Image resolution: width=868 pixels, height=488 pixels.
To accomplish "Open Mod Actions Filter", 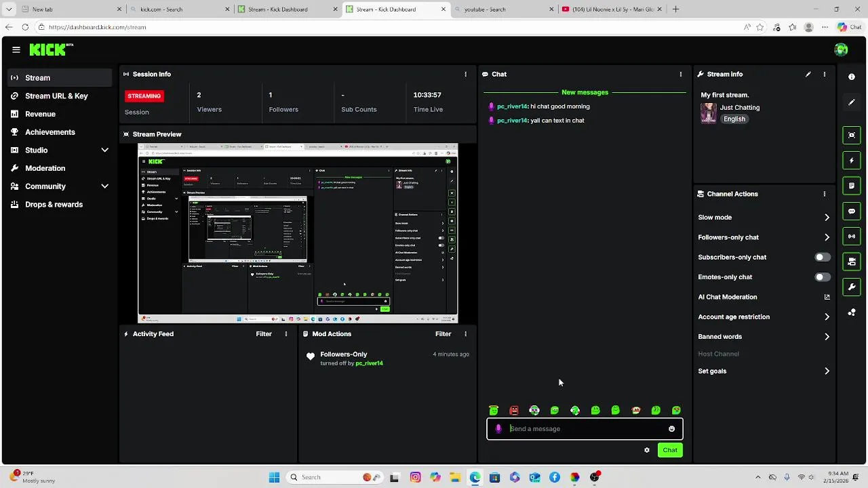I will tap(443, 333).
